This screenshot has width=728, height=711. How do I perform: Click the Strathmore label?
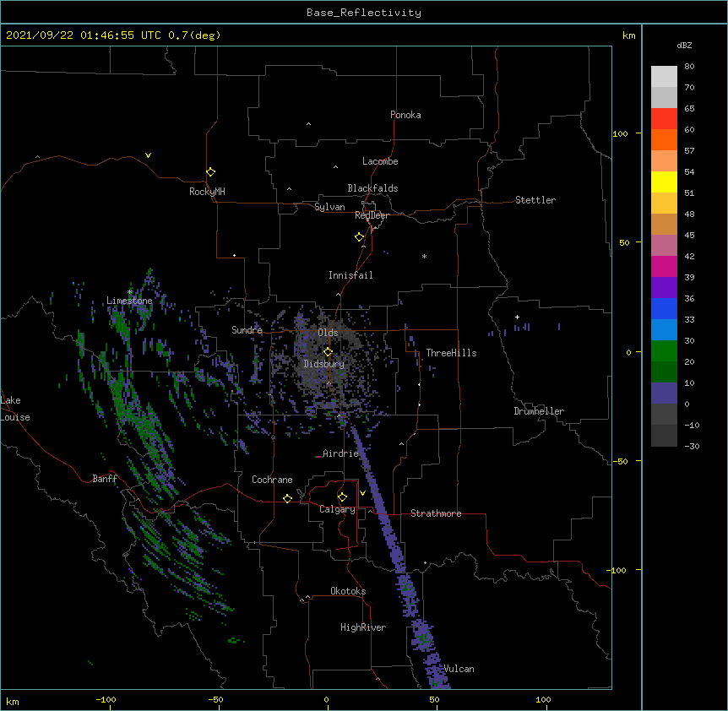click(436, 513)
